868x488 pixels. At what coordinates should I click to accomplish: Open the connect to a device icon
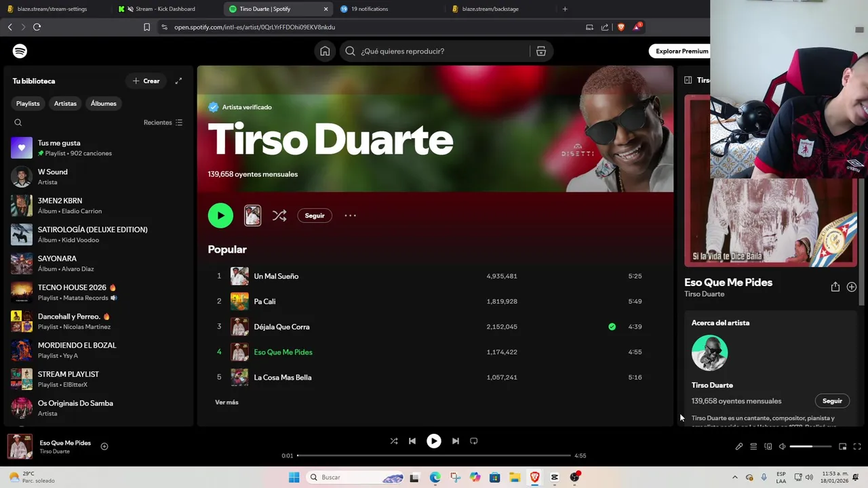pos(768,447)
